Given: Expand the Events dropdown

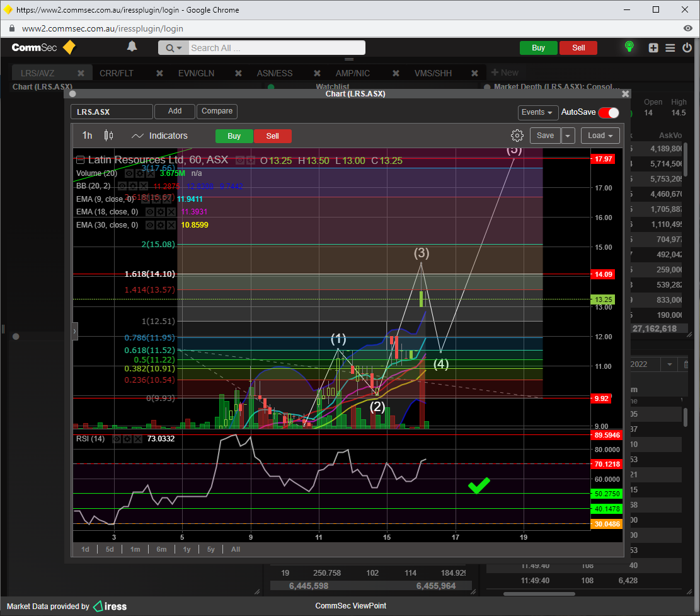Looking at the screenshot, I should 537,112.
